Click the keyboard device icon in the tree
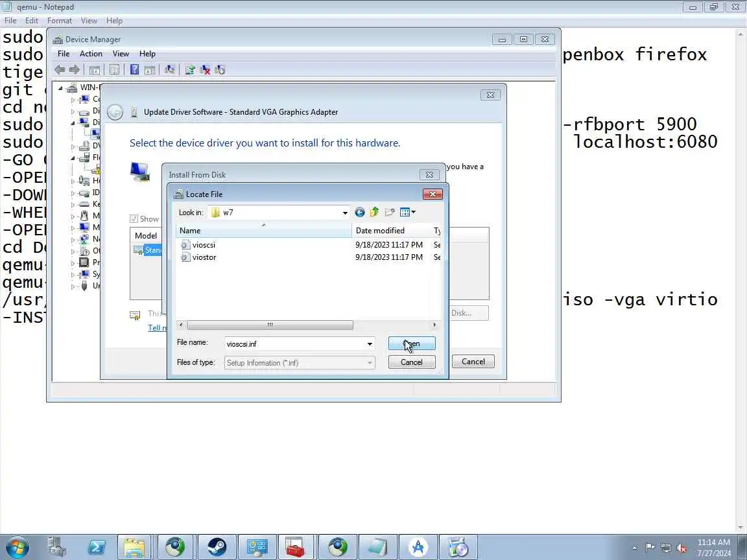Viewport: 747px width, 560px height. coord(84,204)
